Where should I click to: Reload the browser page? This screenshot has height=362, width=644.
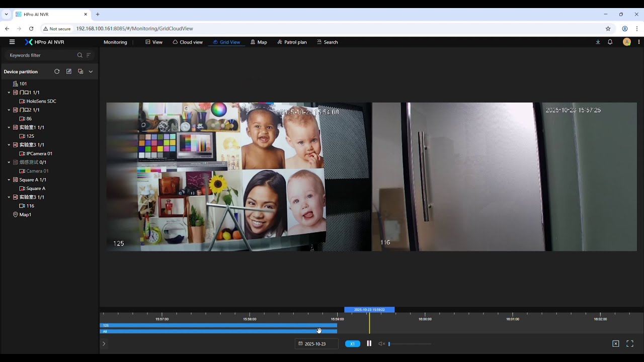tap(31, 29)
